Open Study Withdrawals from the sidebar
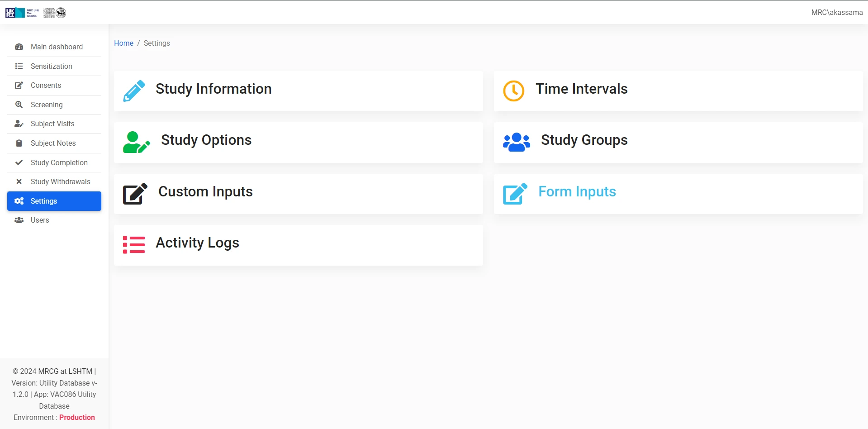The height and width of the screenshot is (429, 868). point(60,181)
